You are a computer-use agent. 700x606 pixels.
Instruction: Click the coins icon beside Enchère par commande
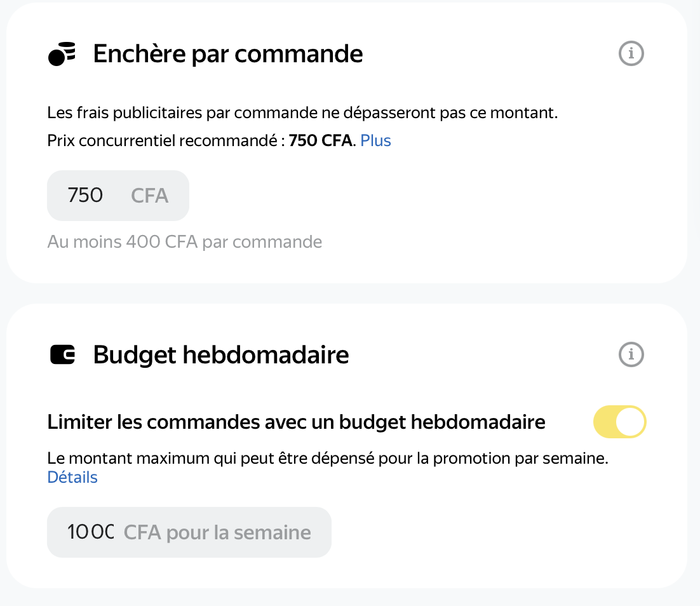pos(62,54)
